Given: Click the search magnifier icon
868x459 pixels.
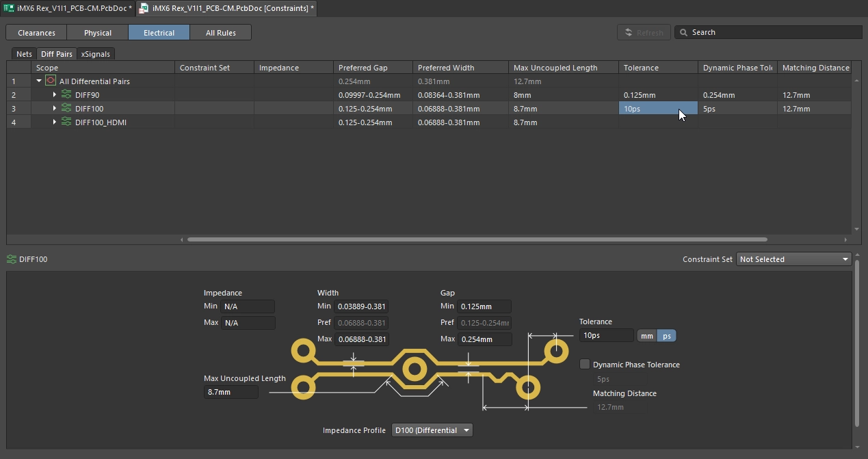Looking at the screenshot, I should coord(683,32).
